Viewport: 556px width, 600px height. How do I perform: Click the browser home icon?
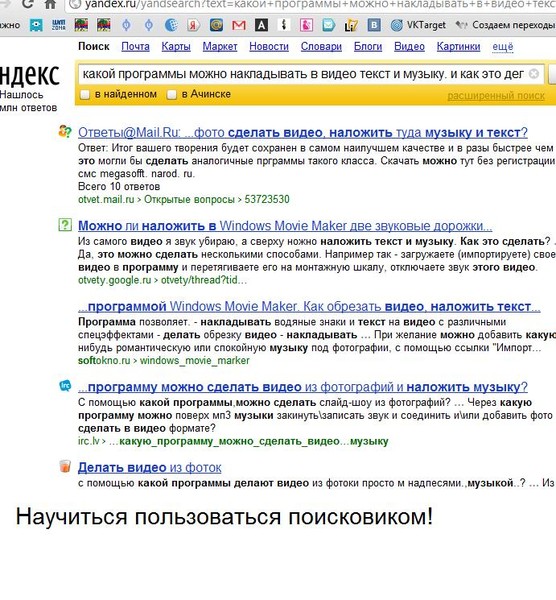tap(50, 4)
